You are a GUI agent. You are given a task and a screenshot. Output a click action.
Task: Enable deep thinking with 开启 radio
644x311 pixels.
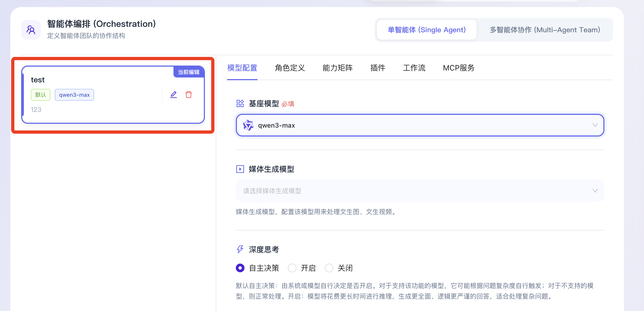[x=292, y=268]
